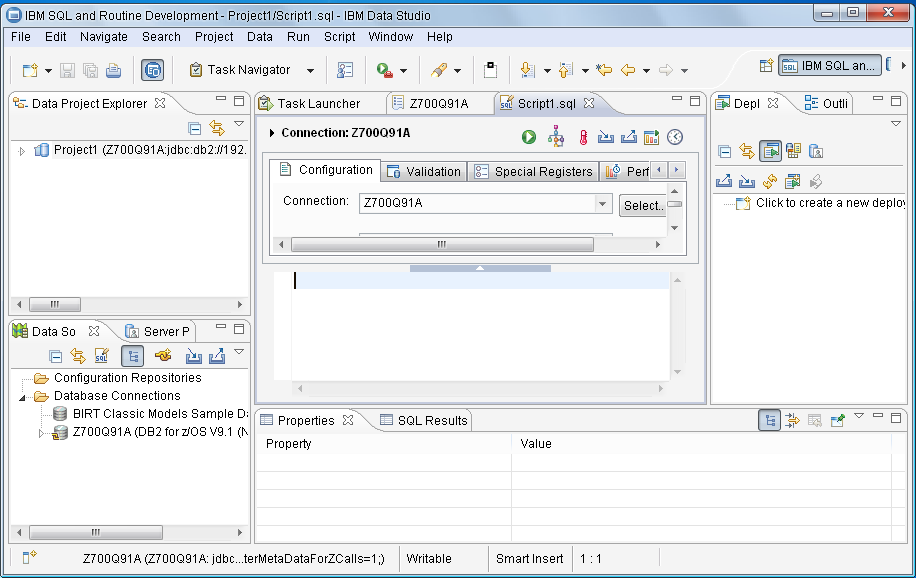916x578 pixels.
Task: Click 'Click to create a new deploy' link
Action: [x=830, y=203]
